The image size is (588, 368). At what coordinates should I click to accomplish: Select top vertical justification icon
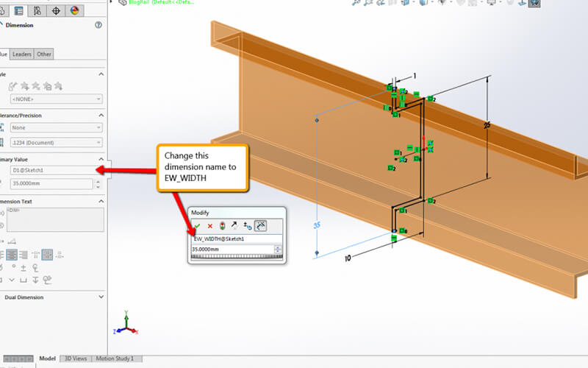(35, 255)
